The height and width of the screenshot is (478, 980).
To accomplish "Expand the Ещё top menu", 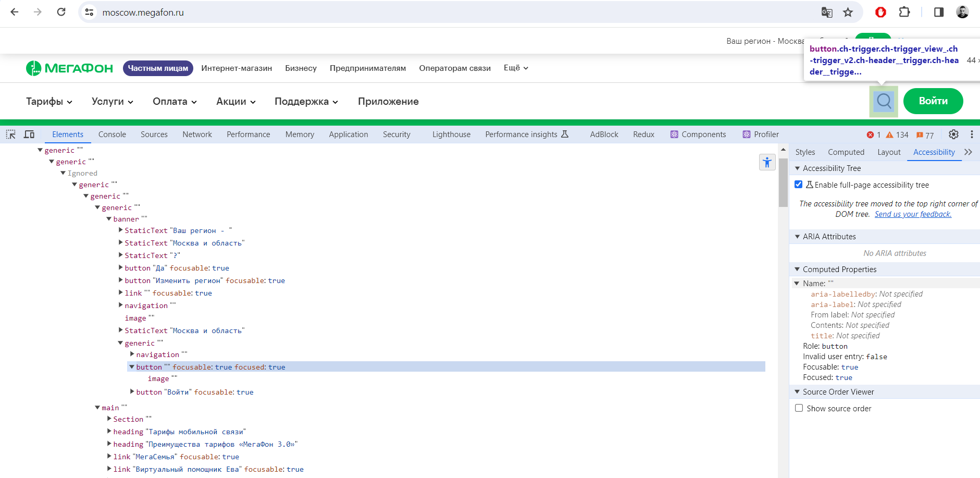I will [516, 68].
